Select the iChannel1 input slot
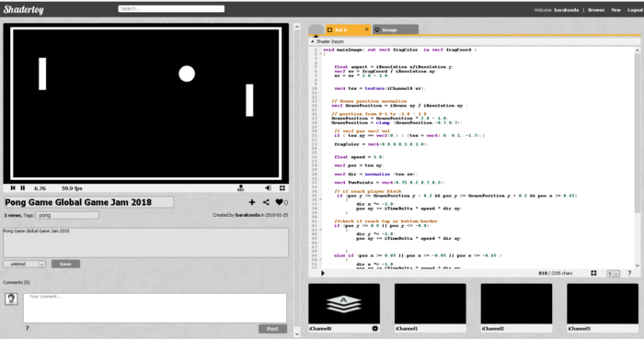 [x=430, y=303]
